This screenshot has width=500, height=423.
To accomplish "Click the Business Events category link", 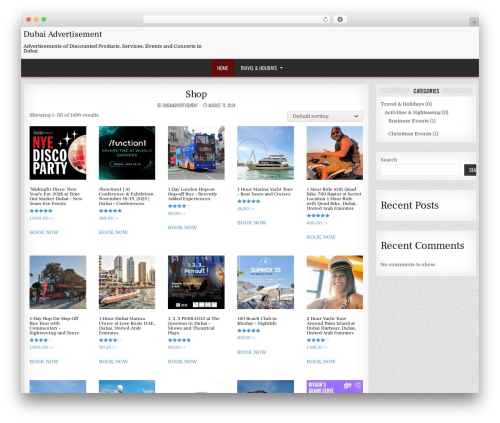I will tap(408, 121).
